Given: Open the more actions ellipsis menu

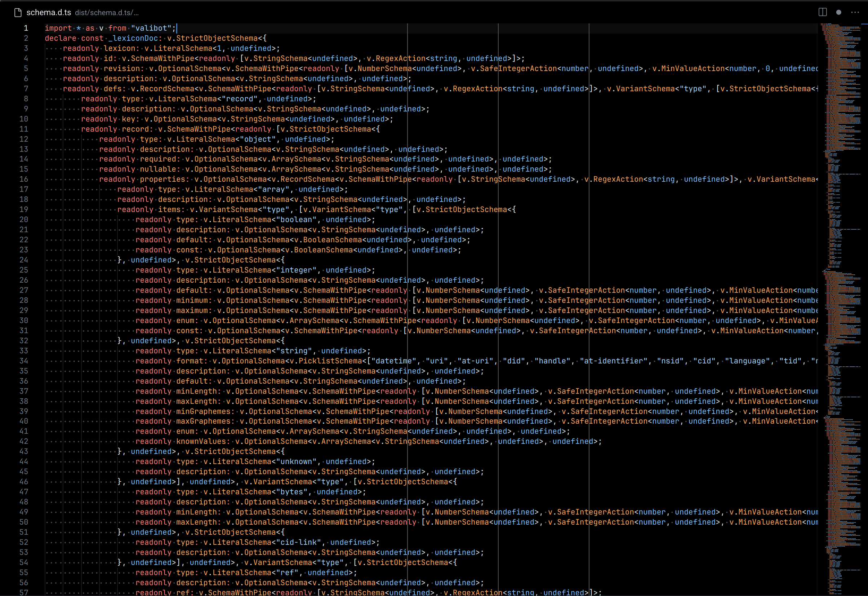Looking at the screenshot, I should pos(855,12).
